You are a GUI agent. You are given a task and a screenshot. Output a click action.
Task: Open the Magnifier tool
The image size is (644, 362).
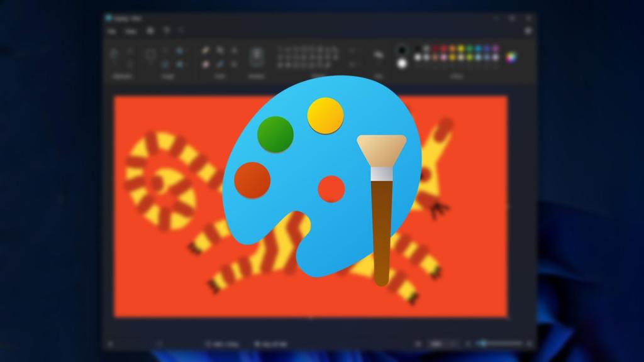point(234,63)
